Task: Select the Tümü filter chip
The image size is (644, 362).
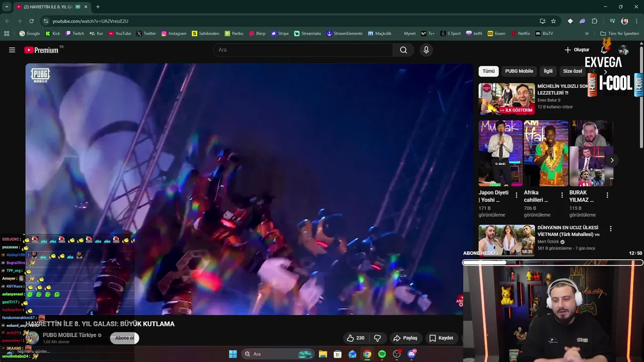Action: coord(489,71)
